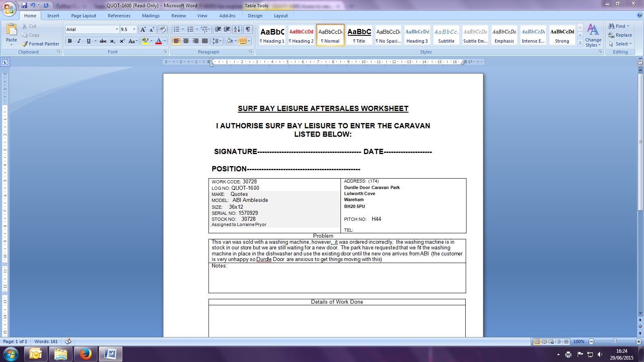The width and height of the screenshot is (644, 362).
Task: Zoom in with the plus button
Action: pyautogui.click(x=639, y=341)
